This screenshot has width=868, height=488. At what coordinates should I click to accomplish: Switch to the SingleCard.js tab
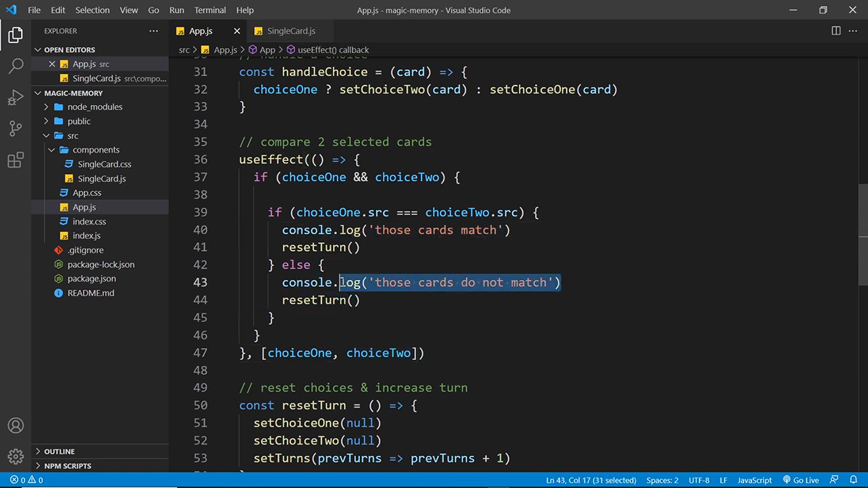coord(291,31)
